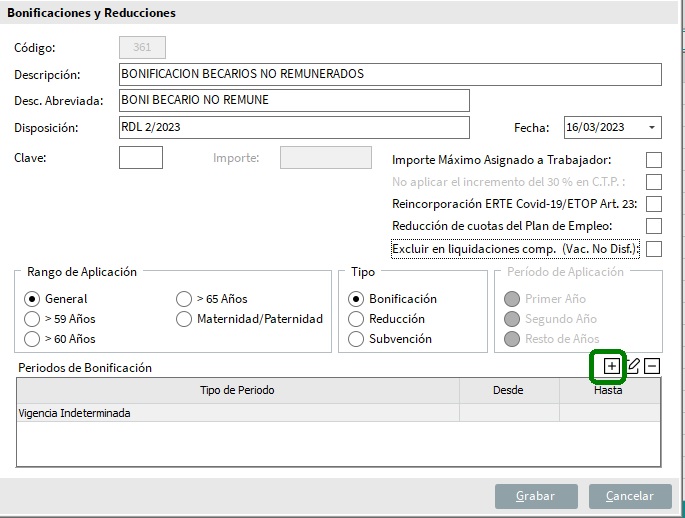Select the Vigencia Indeterminada period row
Image resolution: width=685 pixels, height=518 pixels.
click(237, 413)
